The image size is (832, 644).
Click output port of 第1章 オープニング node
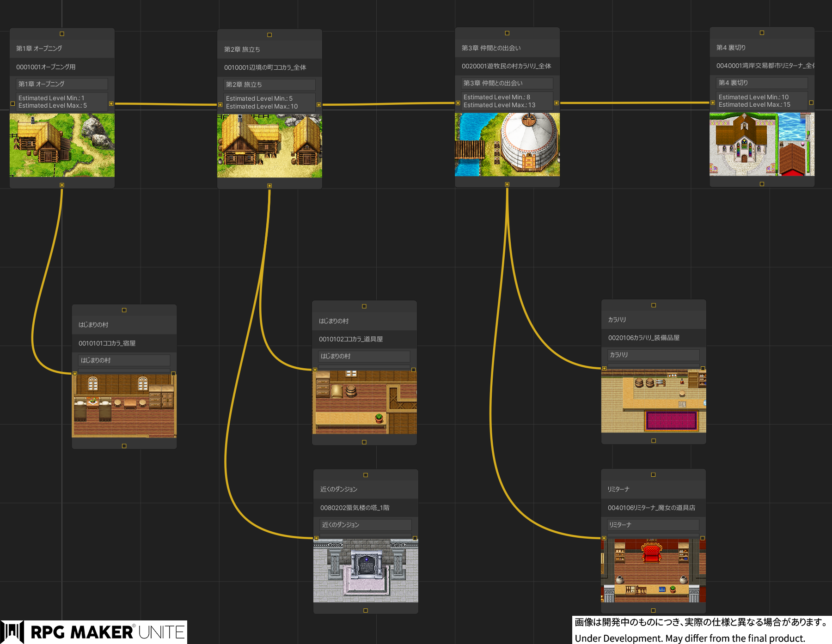[111, 104]
